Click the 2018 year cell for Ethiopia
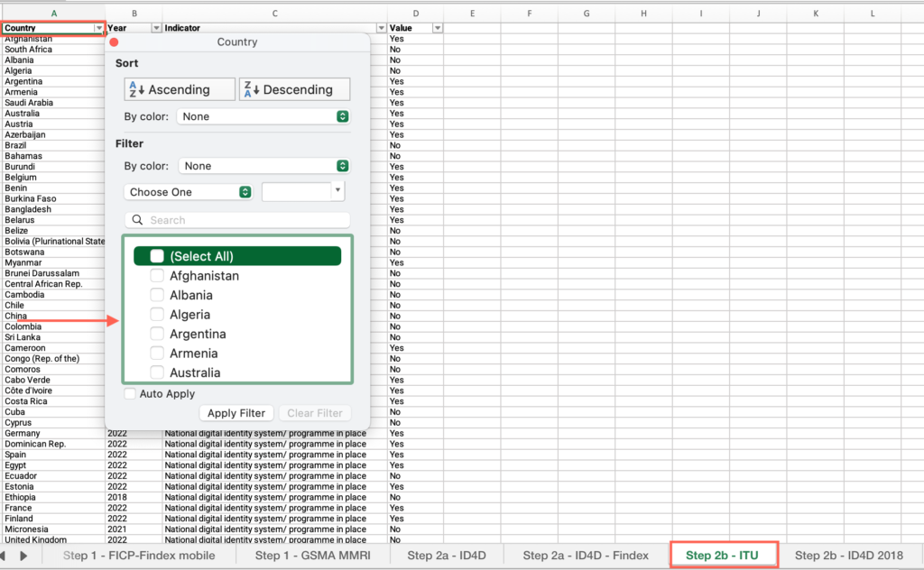Viewport: 924px width, 570px height. coord(134,497)
